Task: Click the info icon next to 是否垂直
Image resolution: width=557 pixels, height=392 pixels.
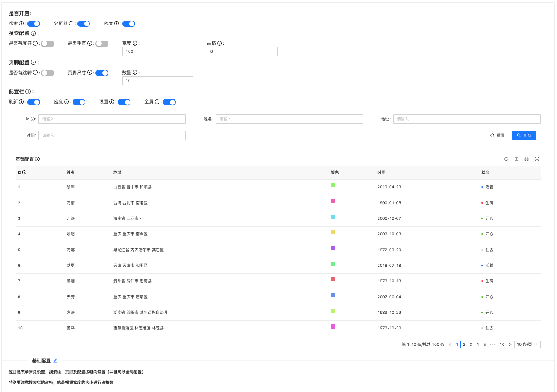Action: pyautogui.click(x=89, y=43)
